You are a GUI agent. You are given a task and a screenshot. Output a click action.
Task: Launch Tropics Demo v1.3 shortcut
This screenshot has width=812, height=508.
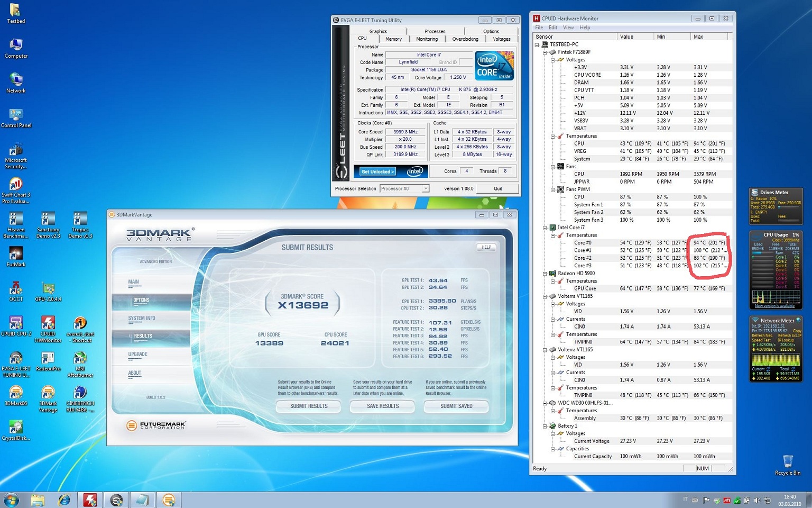(x=80, y=225)
